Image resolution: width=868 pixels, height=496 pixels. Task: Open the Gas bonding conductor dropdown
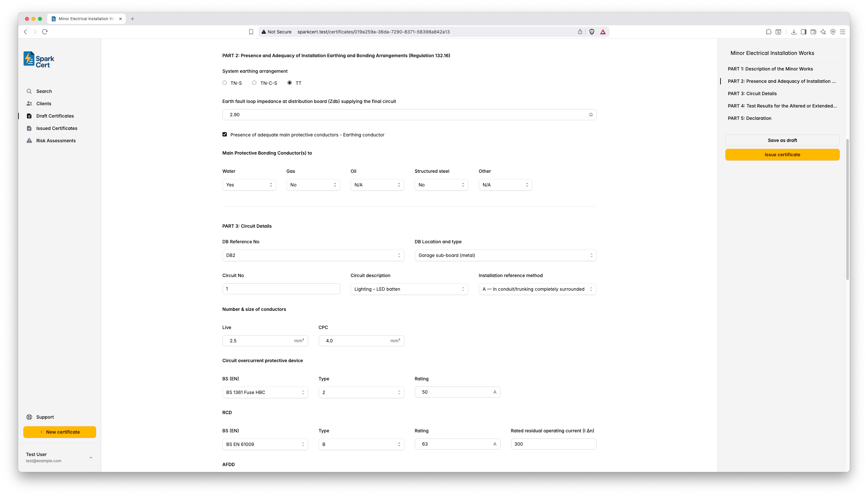[313, 184]
